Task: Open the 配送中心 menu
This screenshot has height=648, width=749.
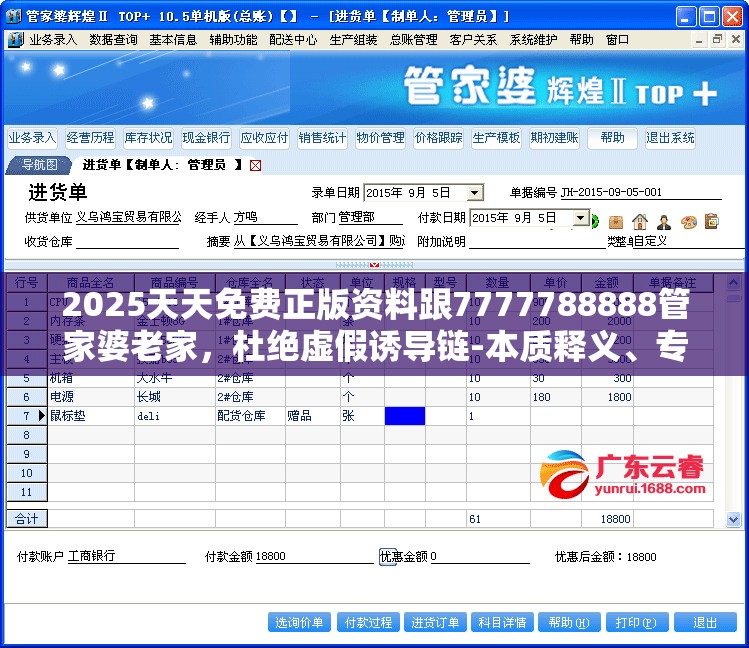Action: click(293, 40)
